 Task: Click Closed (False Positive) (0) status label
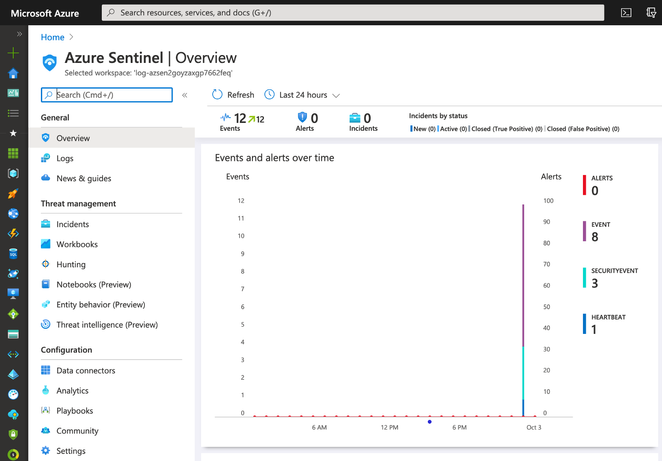583,129
